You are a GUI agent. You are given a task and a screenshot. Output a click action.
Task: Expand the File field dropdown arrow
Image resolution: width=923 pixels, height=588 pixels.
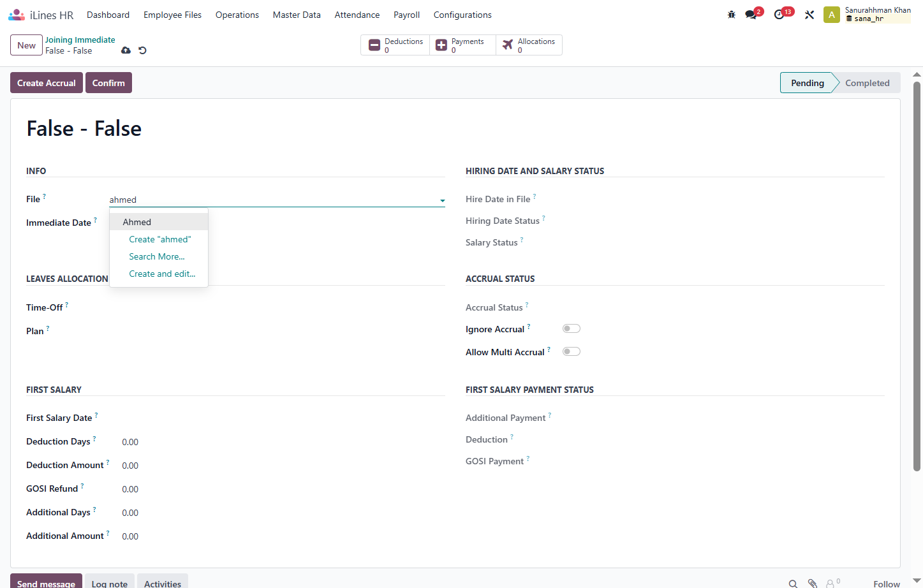coord(442,200)
